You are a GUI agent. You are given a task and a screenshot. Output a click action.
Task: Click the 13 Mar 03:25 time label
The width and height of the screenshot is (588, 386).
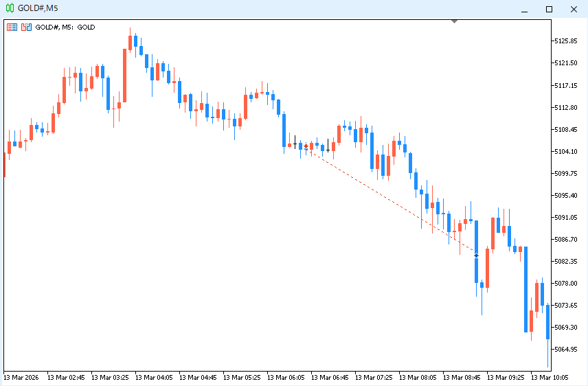click(x=110, y=377)
